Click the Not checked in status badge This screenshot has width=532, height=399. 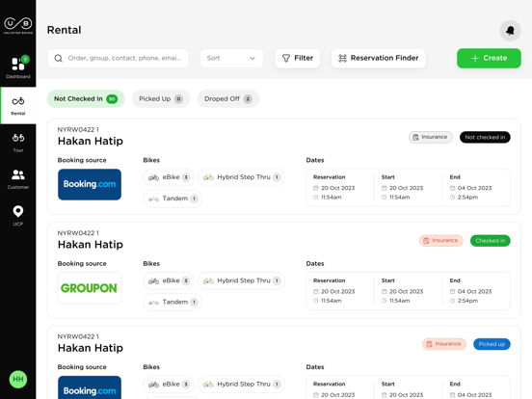coord(485,137)
